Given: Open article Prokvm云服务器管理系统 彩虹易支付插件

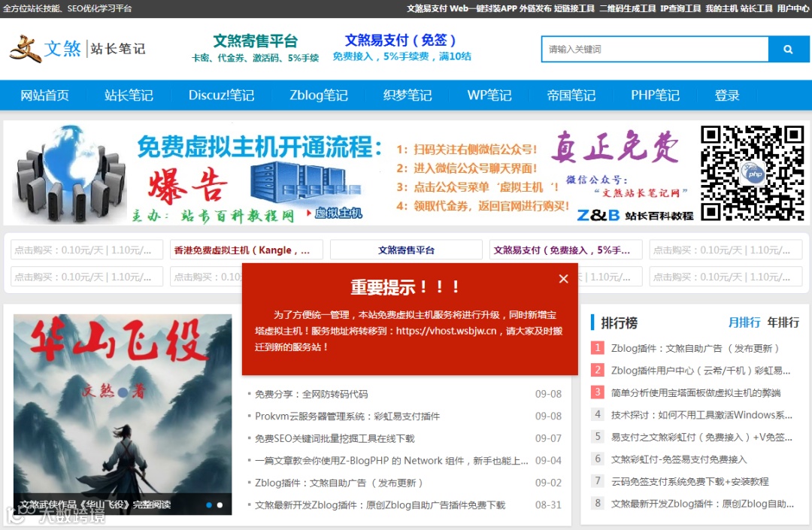Looking at the screenshot, I should [x=347, y=416].
